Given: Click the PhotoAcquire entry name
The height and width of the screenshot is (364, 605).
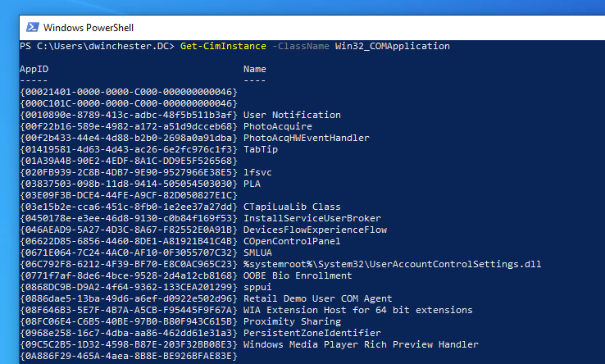Looking at the screenshot, I should point(278,126).
